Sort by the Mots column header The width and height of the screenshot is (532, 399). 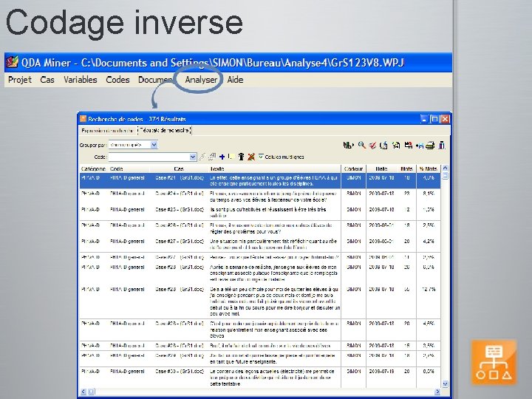[x=407, y=168]
